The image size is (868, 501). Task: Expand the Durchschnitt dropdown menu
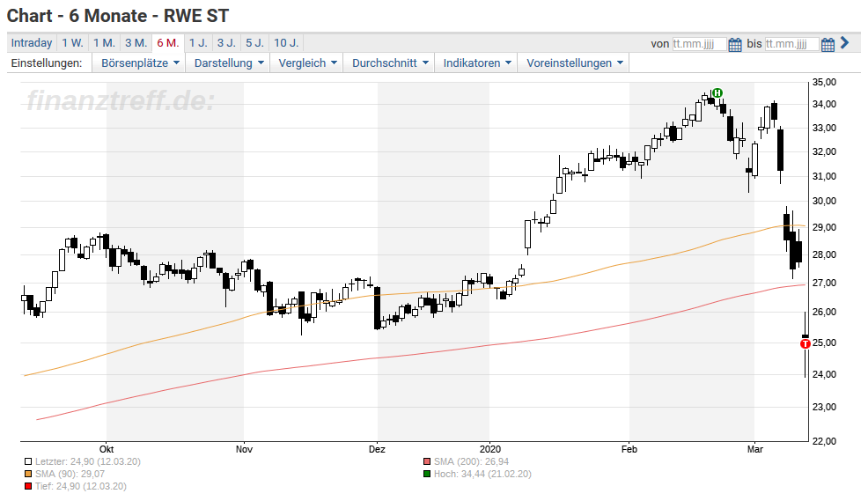tap(390, 63)
